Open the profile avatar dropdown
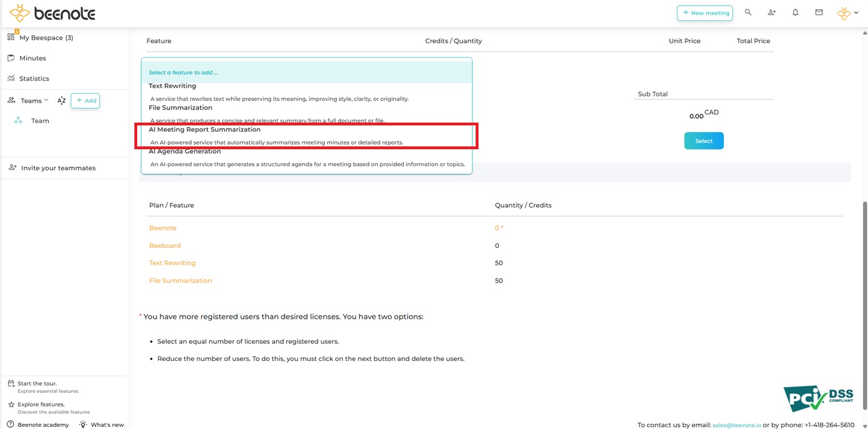This screenshot has height=429, width=868. (848, 13)
